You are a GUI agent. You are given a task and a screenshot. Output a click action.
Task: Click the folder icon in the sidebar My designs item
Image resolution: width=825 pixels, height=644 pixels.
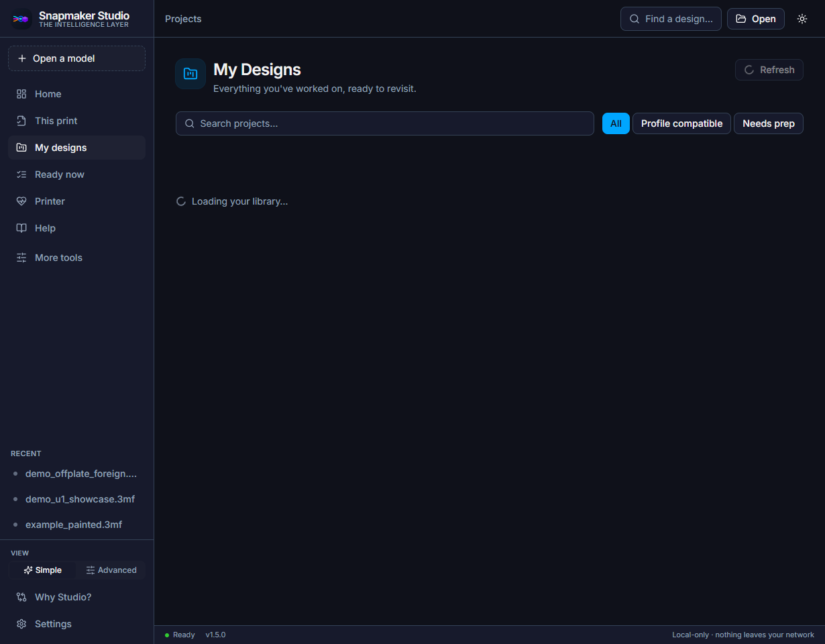point(21,148)
